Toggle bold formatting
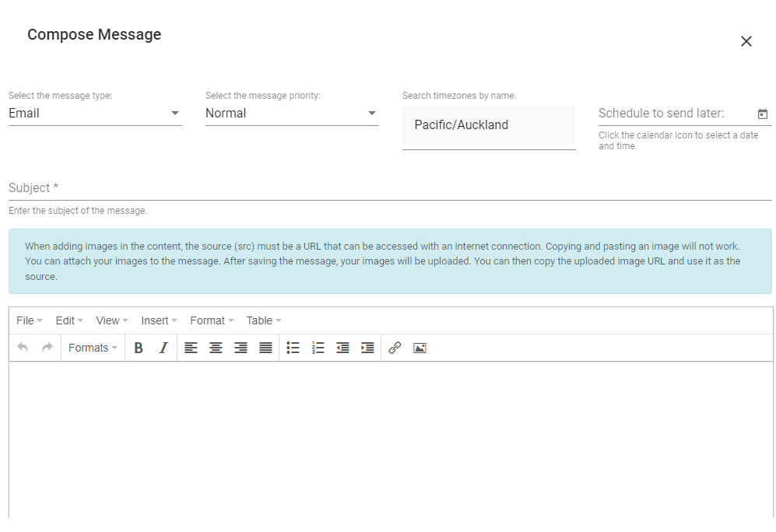This screenshot has height=532, width=776. coord(139,348)
